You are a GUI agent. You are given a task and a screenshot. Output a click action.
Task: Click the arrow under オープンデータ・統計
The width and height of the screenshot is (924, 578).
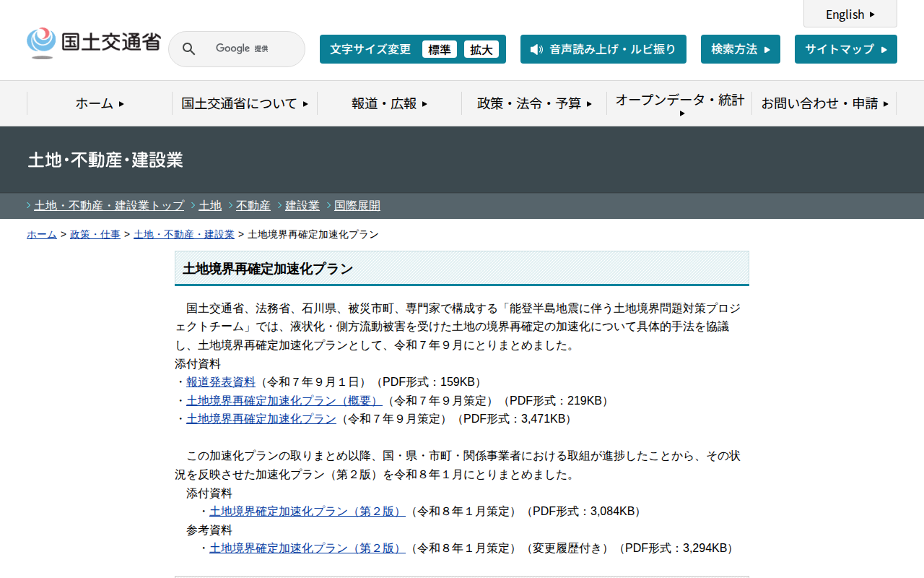tap(682, 113)
